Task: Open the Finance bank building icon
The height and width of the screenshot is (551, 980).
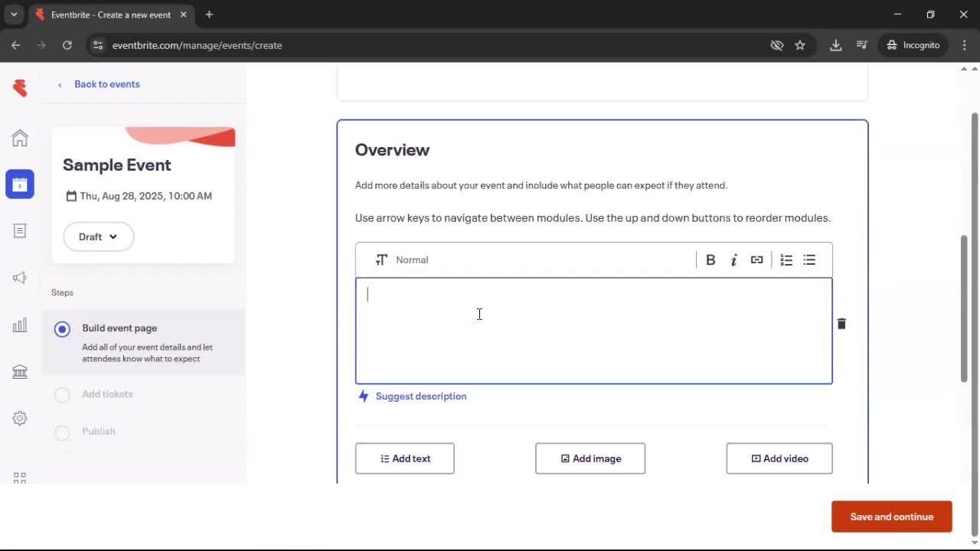Action: 20,372
